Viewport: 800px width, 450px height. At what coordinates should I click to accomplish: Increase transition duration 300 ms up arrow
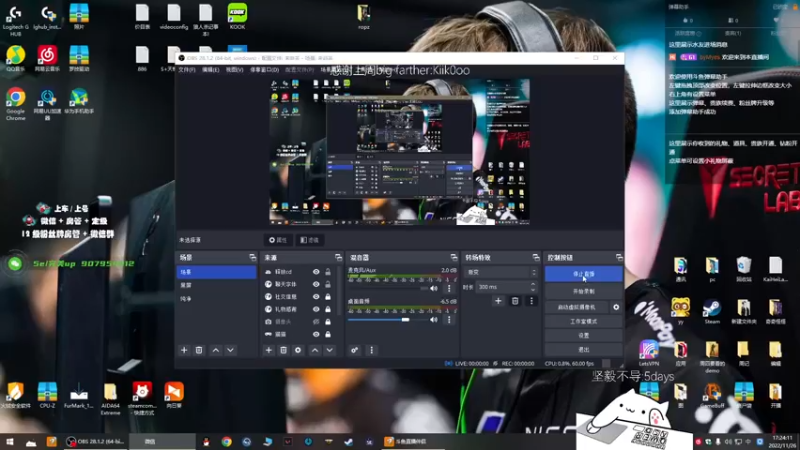[x=533, y=284]
